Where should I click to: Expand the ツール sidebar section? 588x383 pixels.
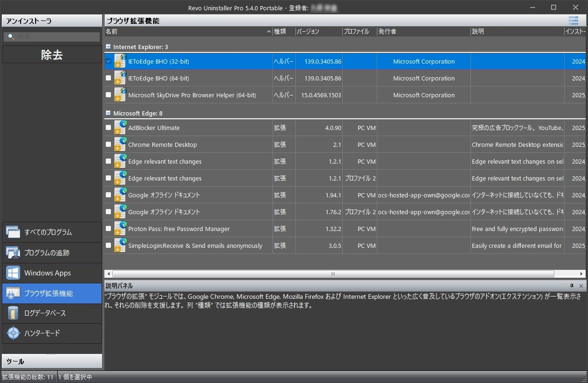tap(52, 361)
